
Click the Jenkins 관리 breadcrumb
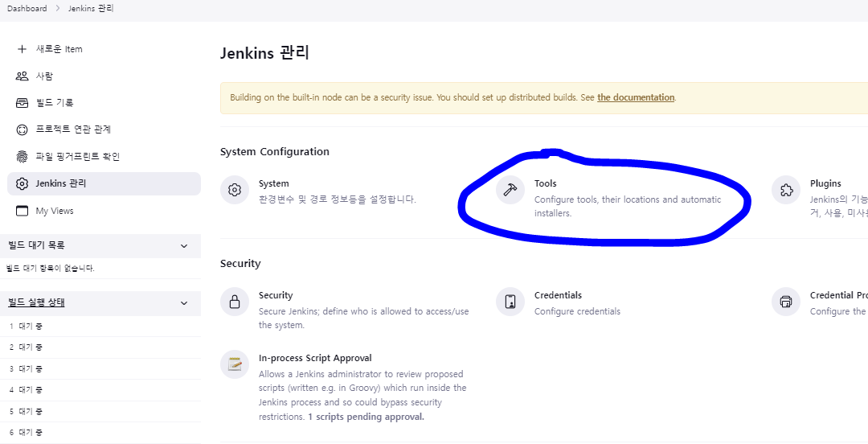tap(91, 9)
